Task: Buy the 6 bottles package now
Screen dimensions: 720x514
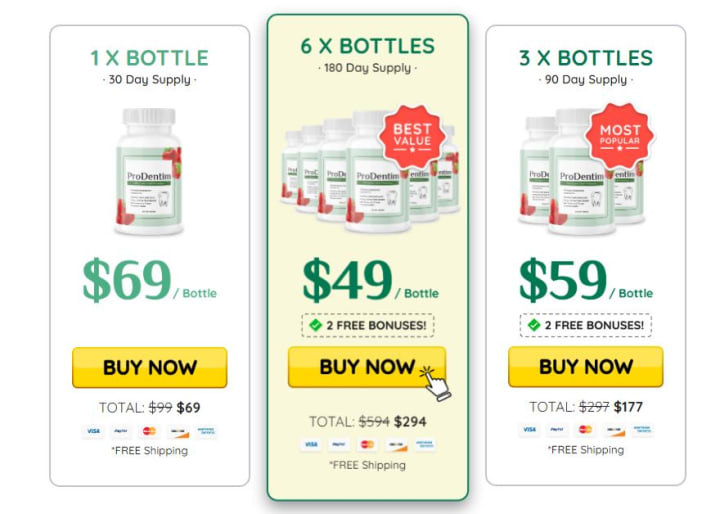Action: coord(367,367)
